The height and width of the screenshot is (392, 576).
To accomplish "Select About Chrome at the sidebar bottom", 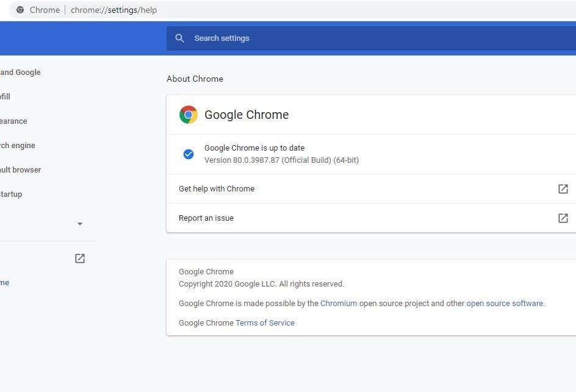I will pos(5,282).
